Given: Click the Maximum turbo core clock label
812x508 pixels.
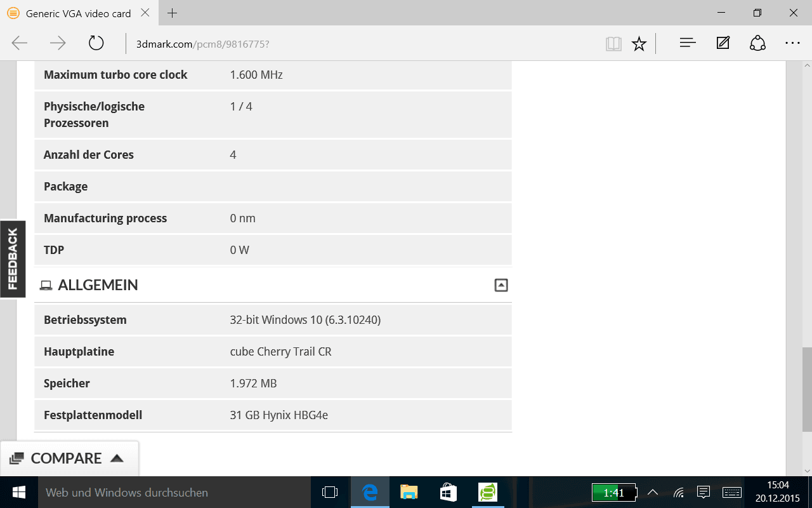Looking at the screenshot, I should point(115,75).
